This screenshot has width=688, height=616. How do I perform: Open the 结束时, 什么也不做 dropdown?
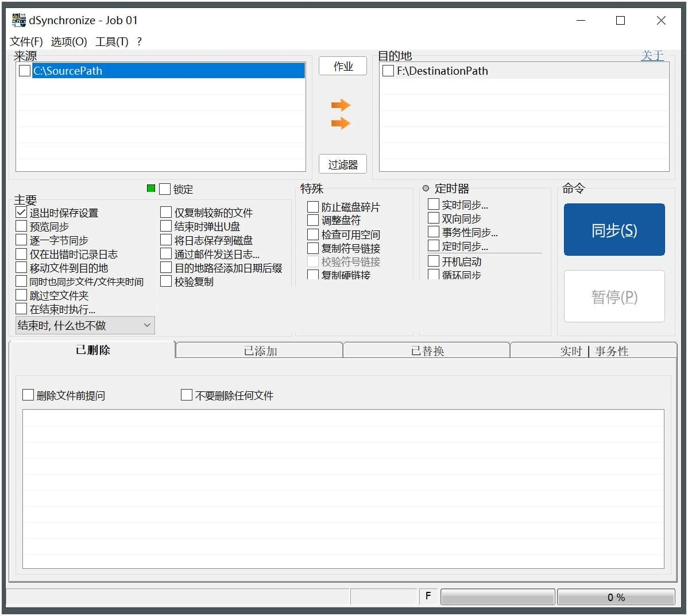(85, 325)
